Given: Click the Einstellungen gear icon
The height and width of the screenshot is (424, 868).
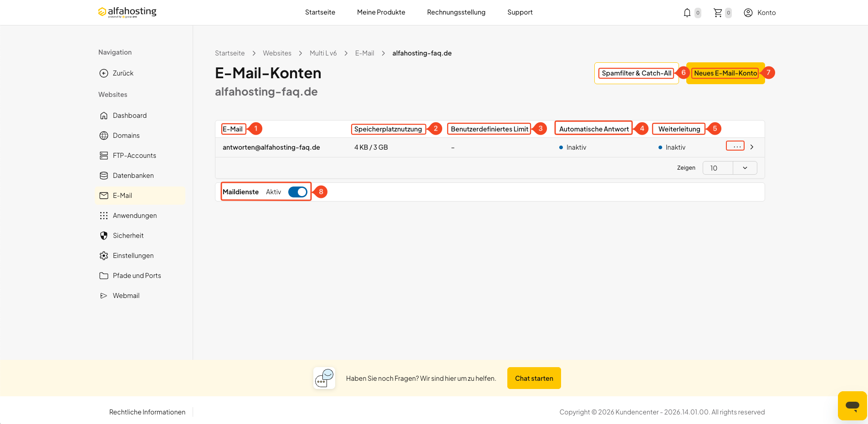Looking at the screenshot, I should [104, 256].
